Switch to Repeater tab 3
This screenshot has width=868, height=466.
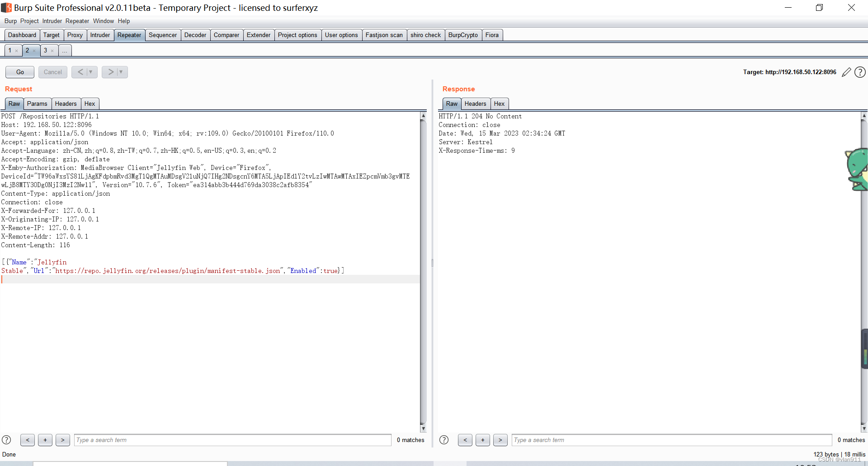coord(45,50)
